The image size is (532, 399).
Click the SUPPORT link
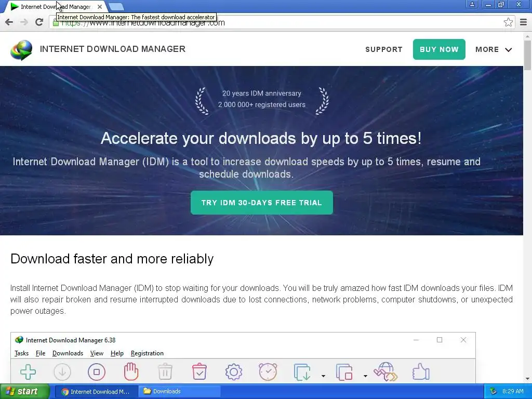384,49
